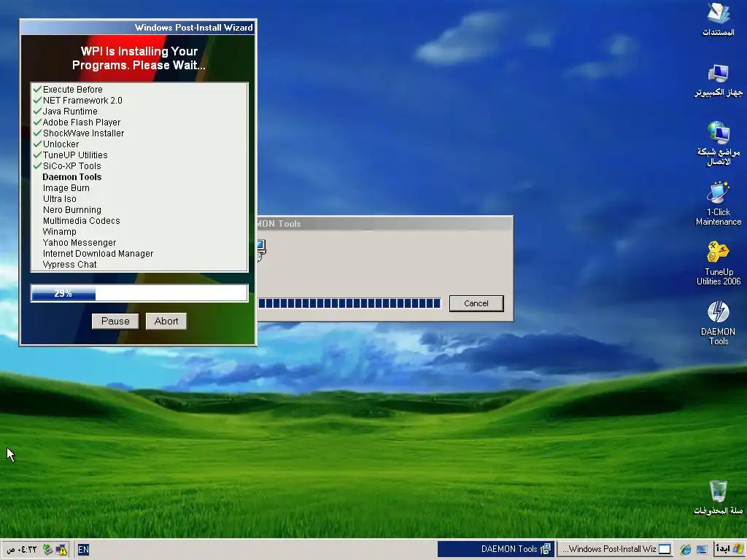Click the Windows Post-Install Wizard title bar
The image size is (747, 560).
[138, 28]
